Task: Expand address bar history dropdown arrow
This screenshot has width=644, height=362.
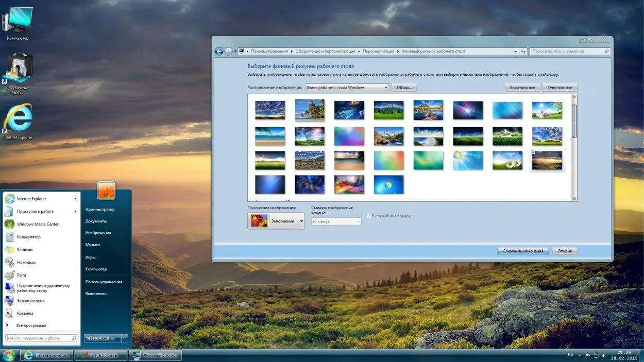Action: pos(516,51)
